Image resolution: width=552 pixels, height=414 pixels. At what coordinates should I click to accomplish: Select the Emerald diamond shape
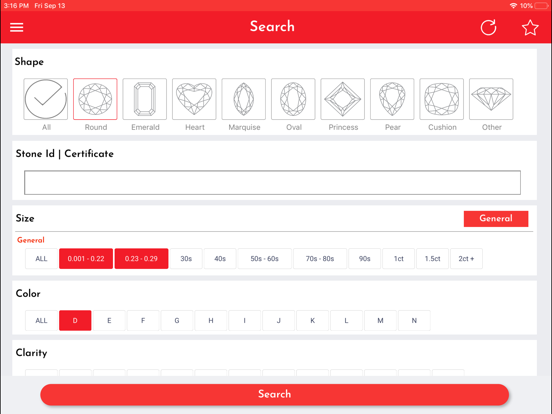pyautogui.click(x=145, y=99)
